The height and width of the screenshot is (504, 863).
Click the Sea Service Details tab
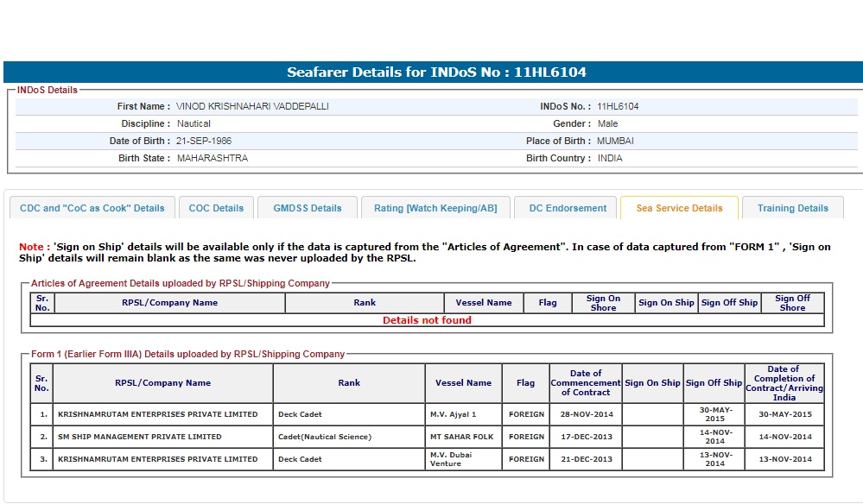pos(679,208)
